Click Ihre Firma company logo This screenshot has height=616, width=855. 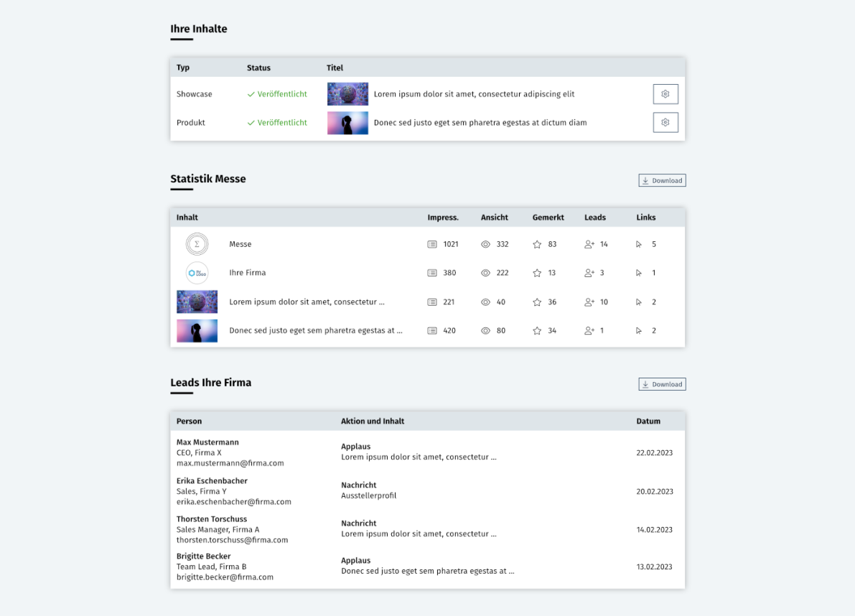tap(197, 273)
